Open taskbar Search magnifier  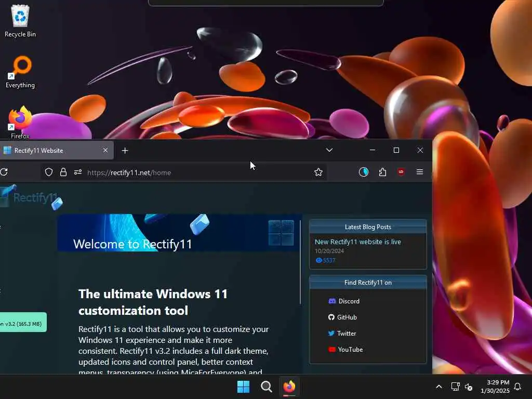point(267,387)
